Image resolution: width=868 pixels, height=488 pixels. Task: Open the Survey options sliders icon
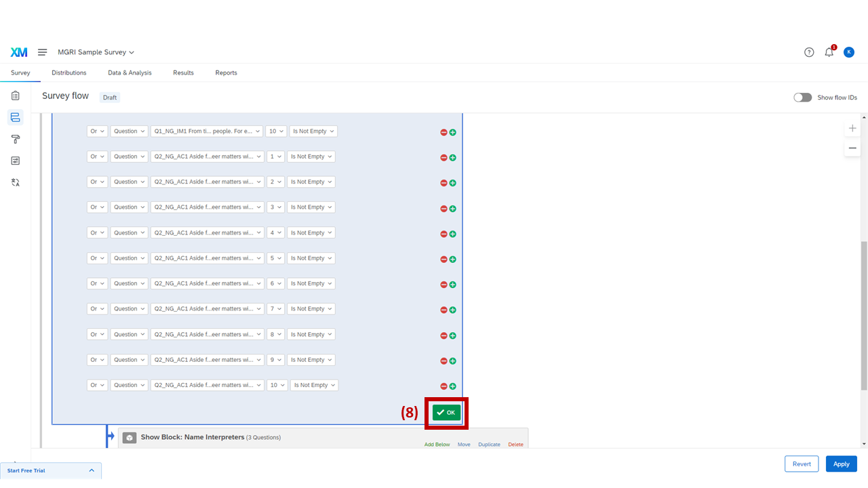pos(15,161)
